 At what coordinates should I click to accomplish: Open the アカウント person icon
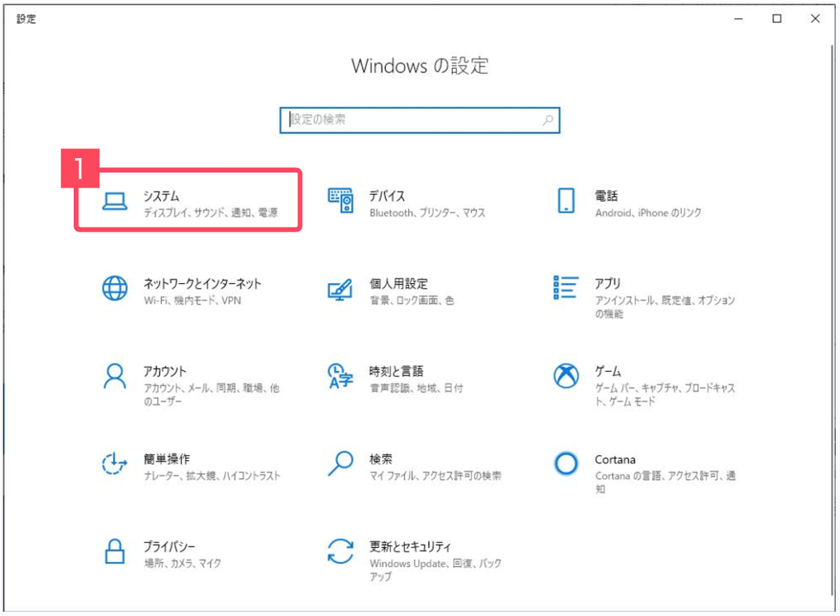[115, 376]
